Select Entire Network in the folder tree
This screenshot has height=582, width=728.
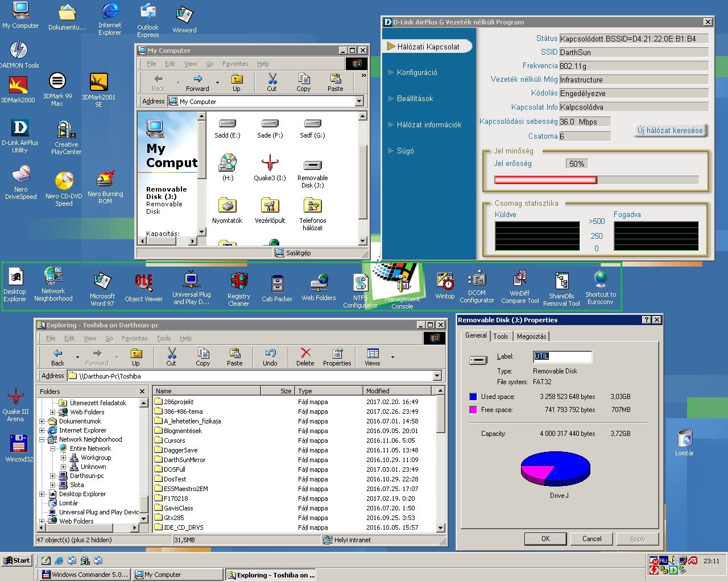coord(90,448)
